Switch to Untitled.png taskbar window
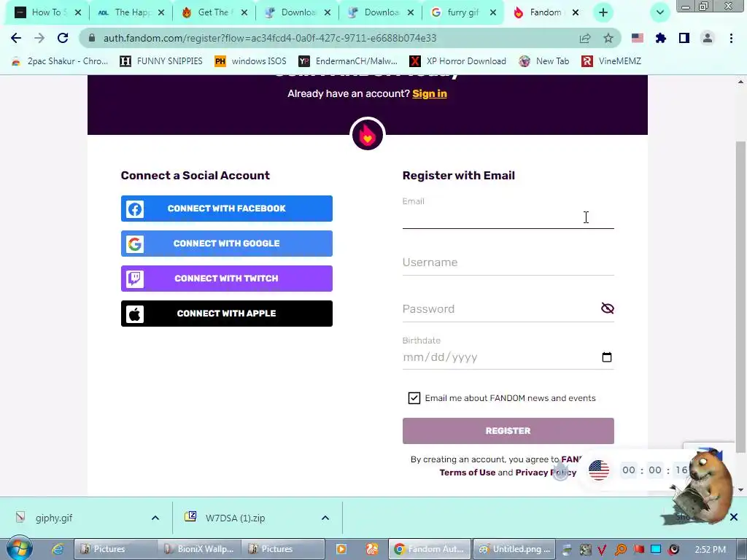The height and width of the screenshot is (560, 747). point(515,549)
